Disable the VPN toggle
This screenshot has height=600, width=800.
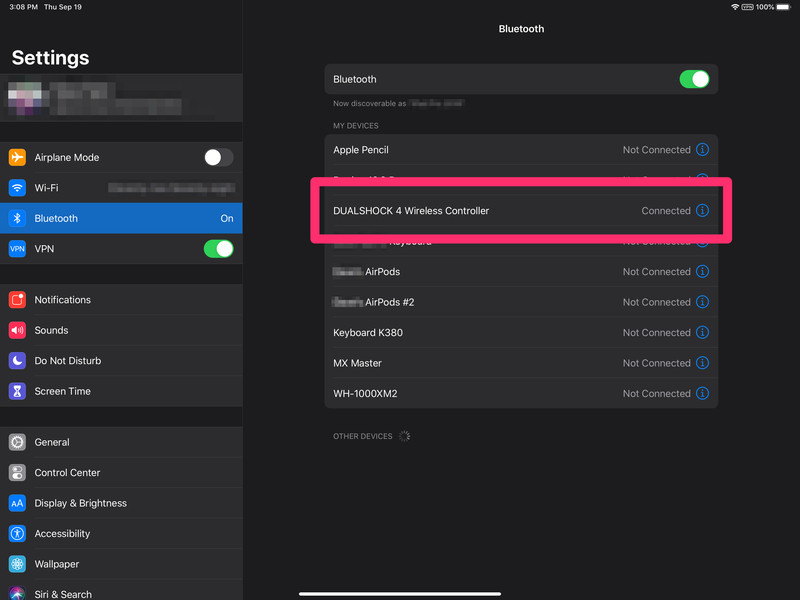pos(218,249)
